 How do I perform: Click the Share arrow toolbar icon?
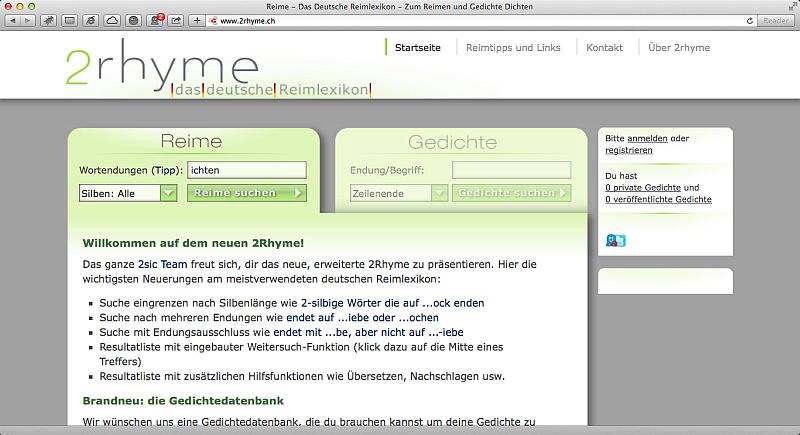(177, 20)
